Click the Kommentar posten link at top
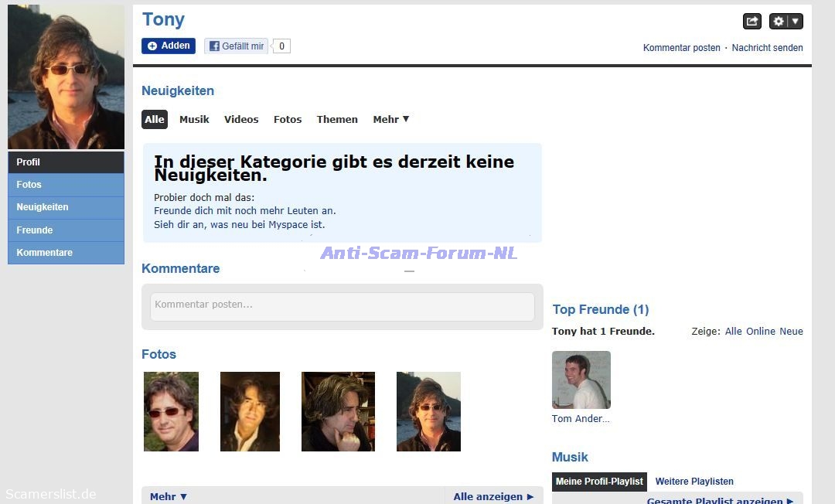Screen dimensions: 835x504 coord(681,48)
